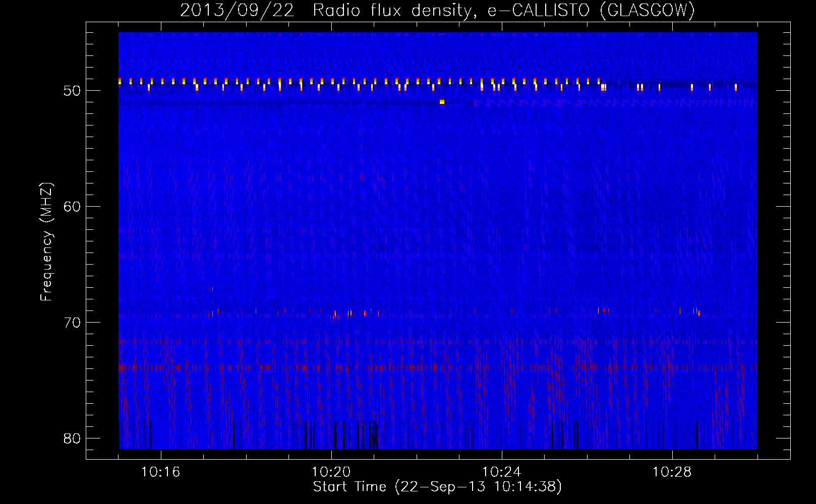Screen dimensions: 816x504
Task: Select the 60 MHz frequency axis label
Action: 72,207
